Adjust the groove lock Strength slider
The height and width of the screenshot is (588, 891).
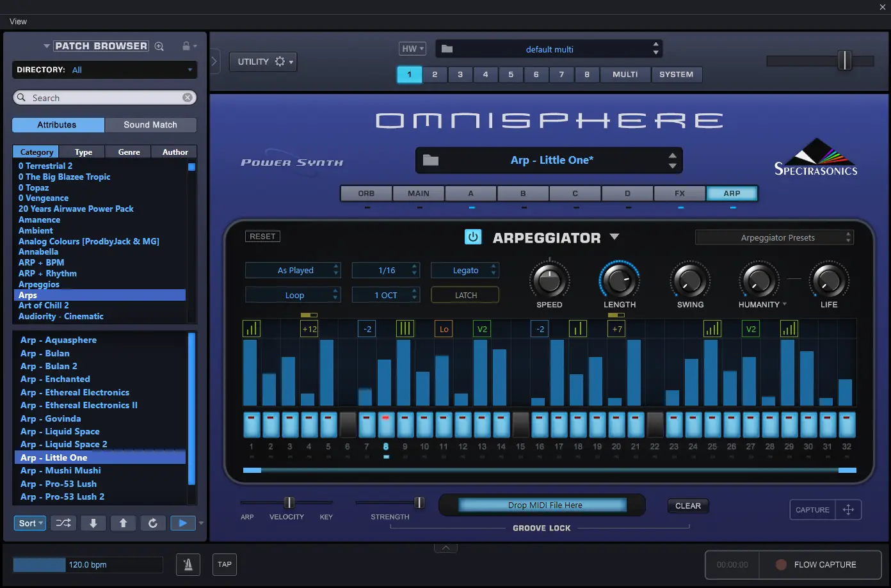419,503
